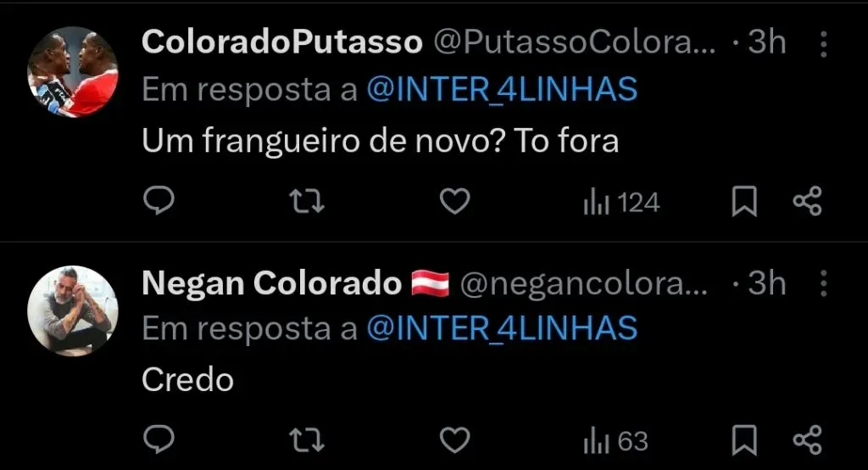Viewport: 868px width, 470px height.
Task: Open @INTER_4LINHAS mention in Negan's reply
Action: (x=502, y=328)
